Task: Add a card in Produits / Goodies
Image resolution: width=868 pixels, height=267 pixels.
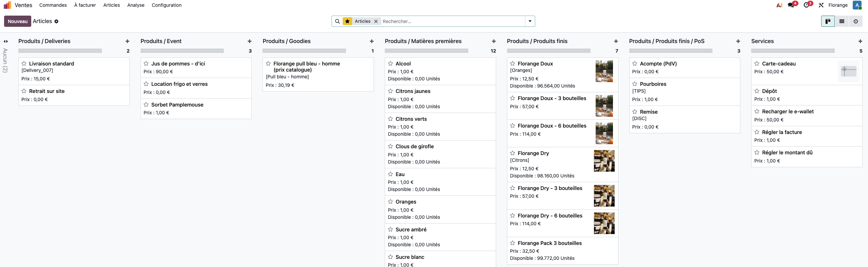Action: (x=372, y=41)
